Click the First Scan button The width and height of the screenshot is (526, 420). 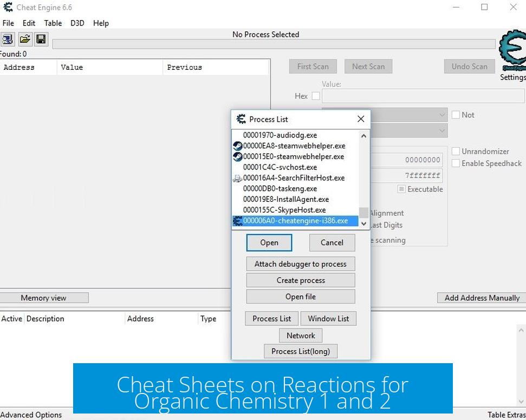[313, 67]
